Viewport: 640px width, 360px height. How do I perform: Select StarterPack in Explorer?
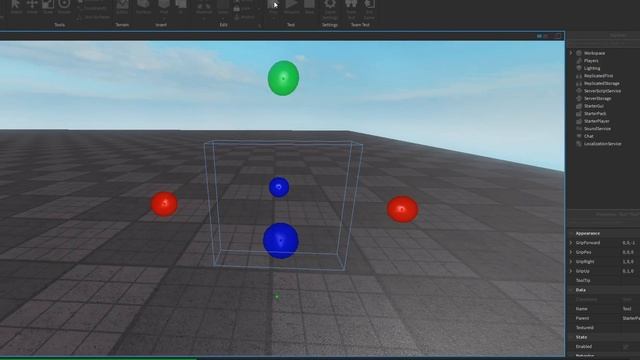[595, 113]
